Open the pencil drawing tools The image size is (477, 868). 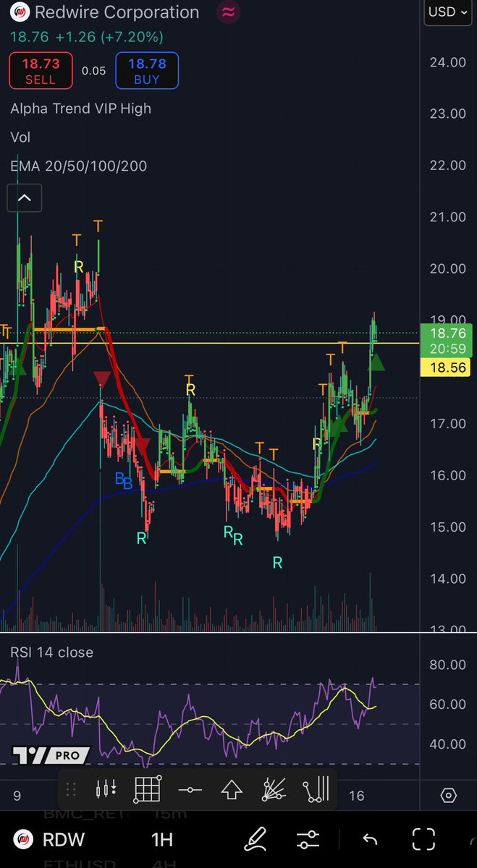pyautogui.click(x=255, y=840)
